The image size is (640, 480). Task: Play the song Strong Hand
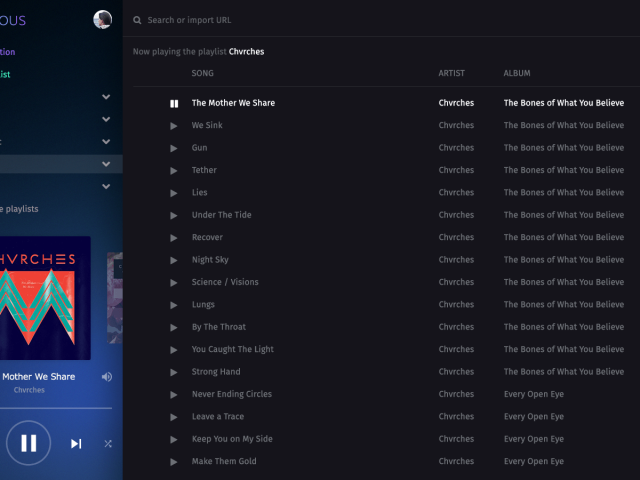(x=174, y=373)
